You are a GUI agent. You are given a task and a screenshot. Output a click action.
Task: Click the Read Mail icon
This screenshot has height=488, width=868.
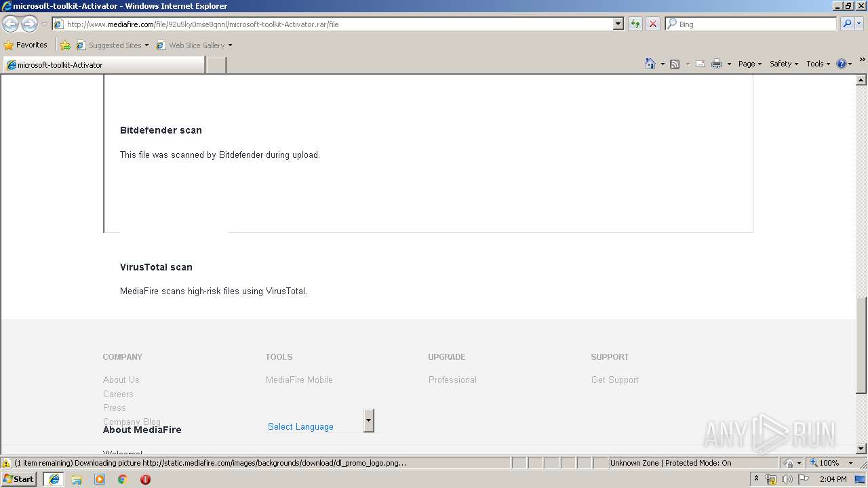701,64
